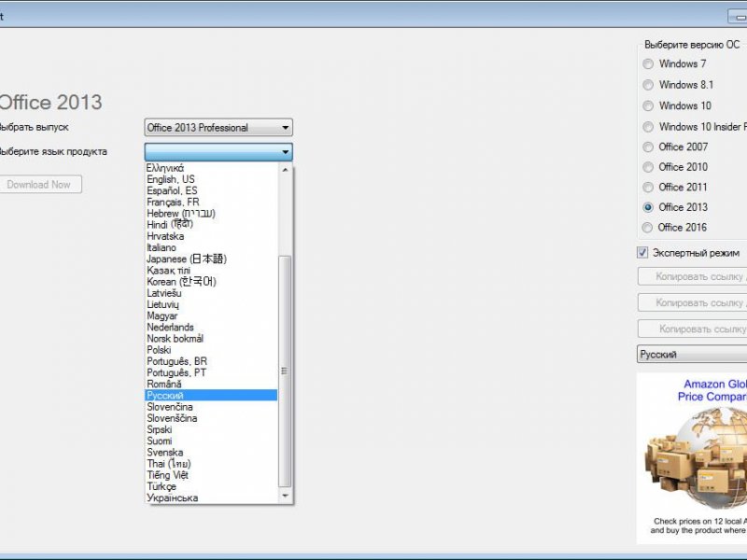Click the language list scroll up arrow
The height and width of the screenshot is (560, 747).
point(285,170)
